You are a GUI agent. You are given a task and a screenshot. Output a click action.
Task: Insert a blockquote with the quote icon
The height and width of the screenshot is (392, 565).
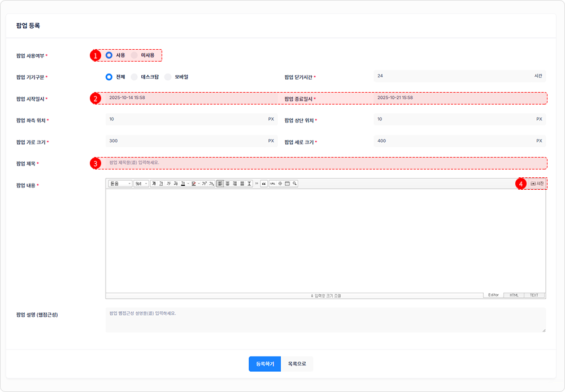coord(264,184)
